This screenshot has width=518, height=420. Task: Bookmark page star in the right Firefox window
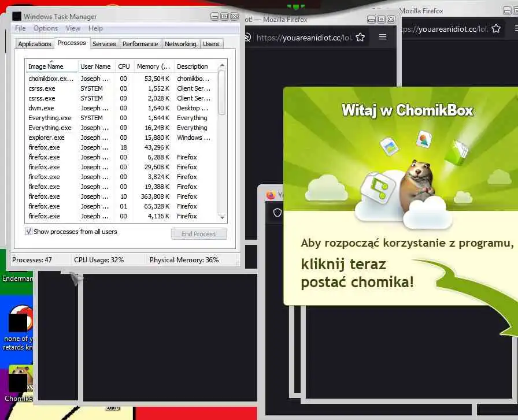pos(496,29)
